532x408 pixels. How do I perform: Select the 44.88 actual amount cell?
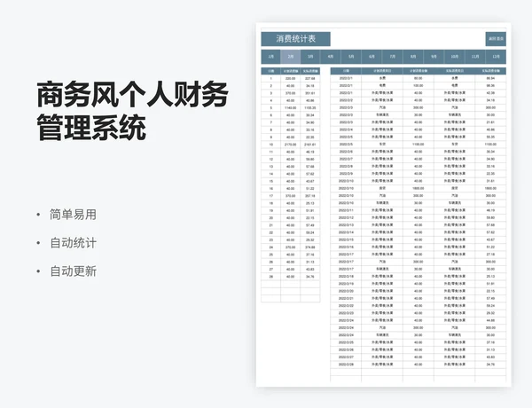click(490, 320)
